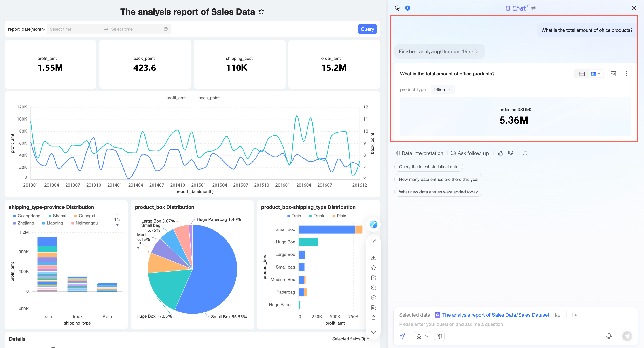The height and width of the screenshot is (348, 644).
Task: Favorite the report with the title star
Action: click(261, 11)
